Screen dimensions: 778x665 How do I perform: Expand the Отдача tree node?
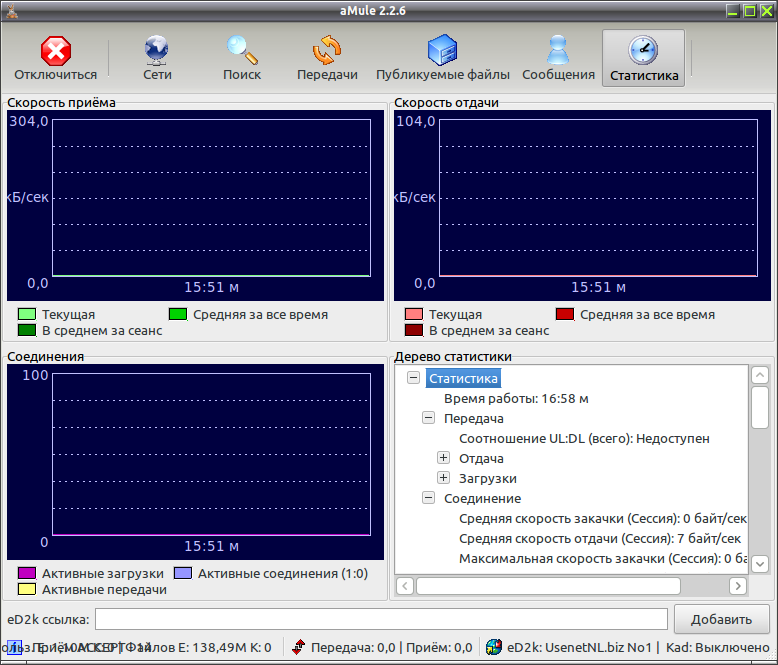pyautogui.click(x=443, y=458)
